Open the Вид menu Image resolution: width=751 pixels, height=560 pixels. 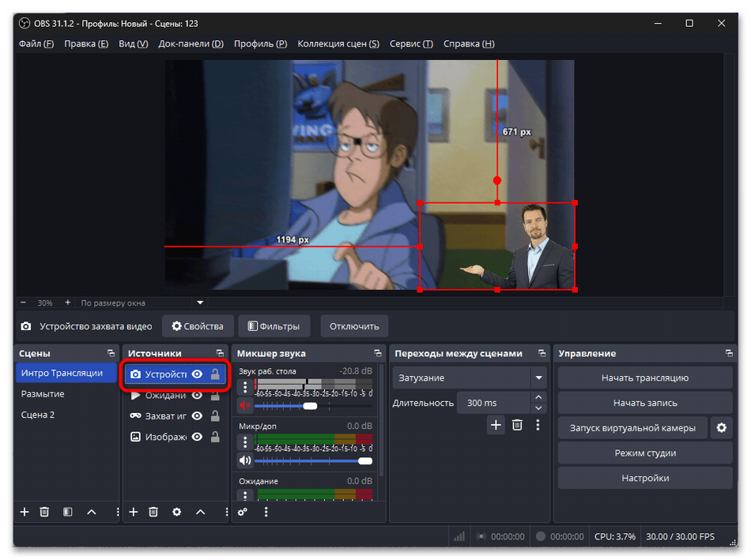pyautogui.click(x=133, y=43)
